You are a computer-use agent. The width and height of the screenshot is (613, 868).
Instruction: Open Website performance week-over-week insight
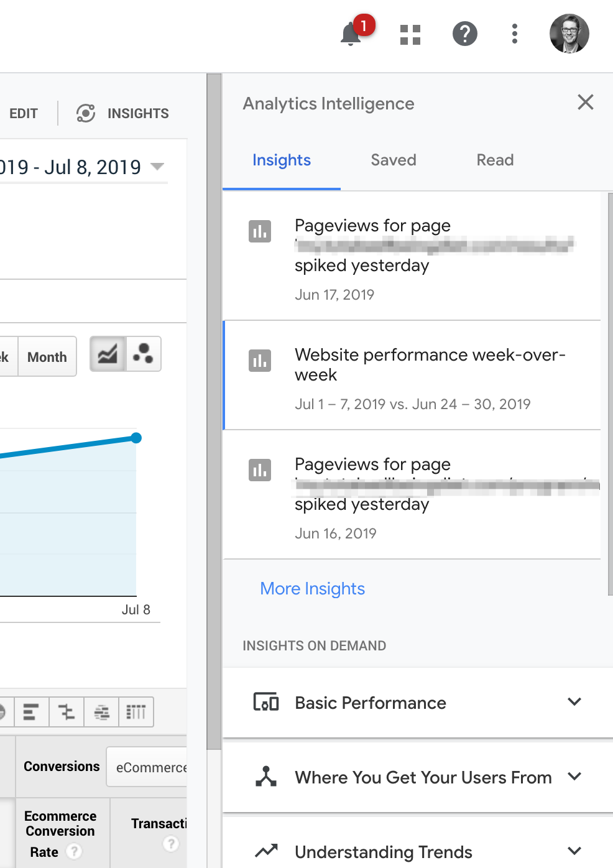coord(412,375)
